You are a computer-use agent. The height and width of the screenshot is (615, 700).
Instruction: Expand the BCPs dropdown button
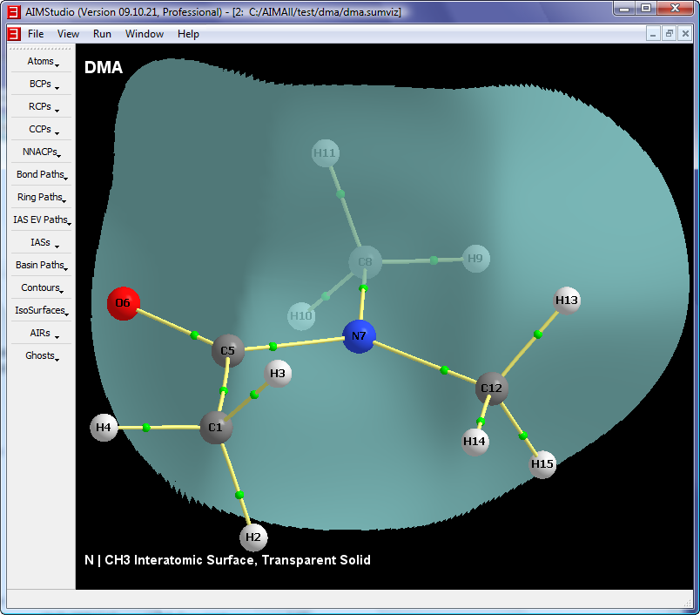tap(42, 84)
